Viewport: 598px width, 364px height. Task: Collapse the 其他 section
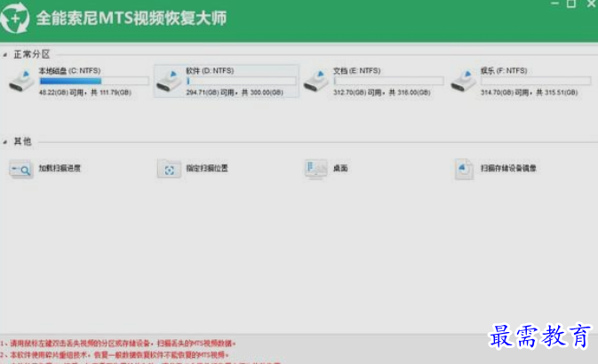point(5,142)
